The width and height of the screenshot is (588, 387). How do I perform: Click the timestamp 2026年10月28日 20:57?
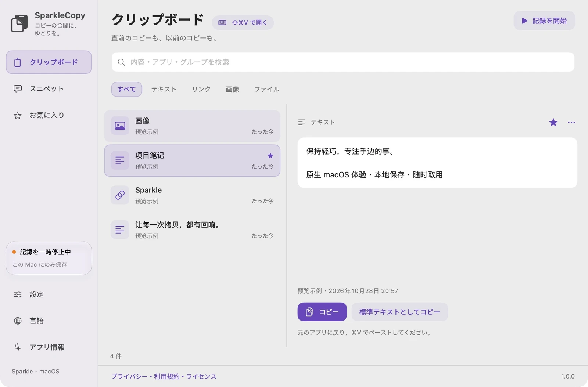pos(363,291)
